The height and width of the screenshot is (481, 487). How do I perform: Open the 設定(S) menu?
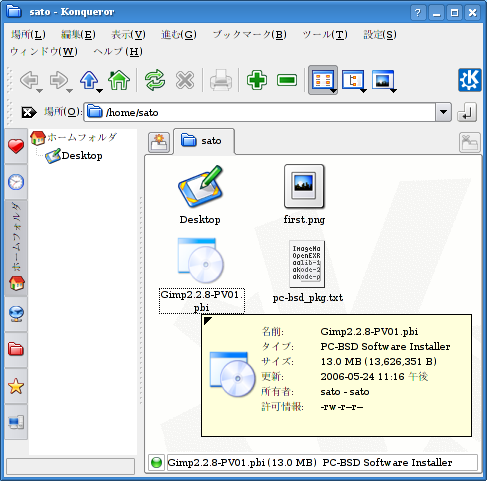click(380, 34)
